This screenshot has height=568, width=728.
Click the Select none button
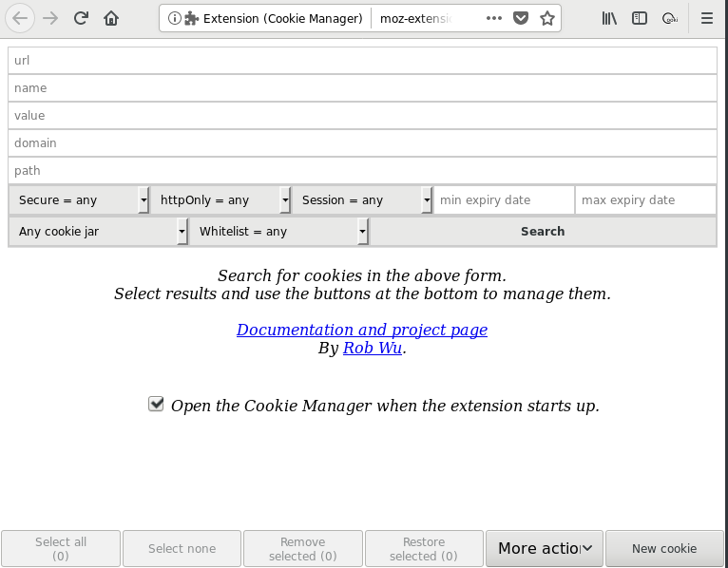(182, 548)
